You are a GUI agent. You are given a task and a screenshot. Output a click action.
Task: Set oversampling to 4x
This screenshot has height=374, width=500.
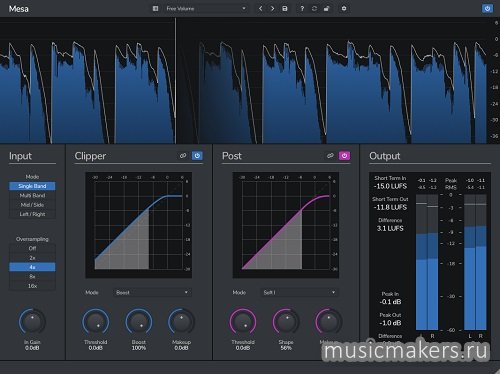32,267
